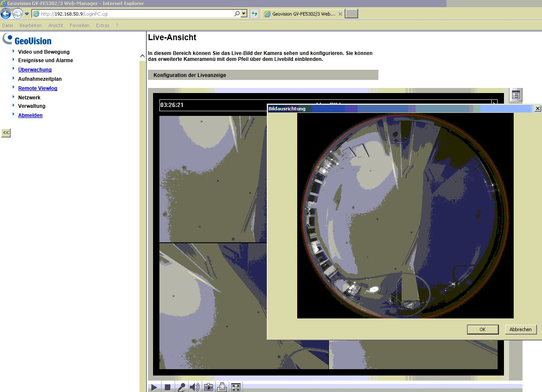This screenshot has width=542, height=392.
Task: Take a snapshot with the camera icon
Action: [208, 387]
